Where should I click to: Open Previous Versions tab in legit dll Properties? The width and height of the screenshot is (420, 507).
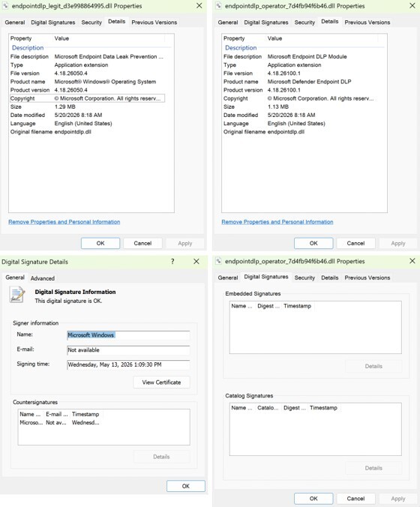point(154,22)
